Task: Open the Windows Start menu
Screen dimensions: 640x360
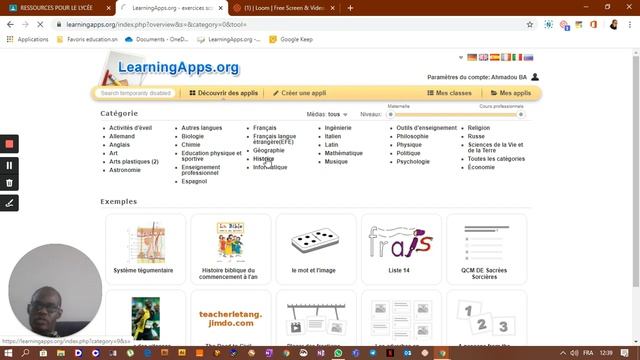Action: 8,353
